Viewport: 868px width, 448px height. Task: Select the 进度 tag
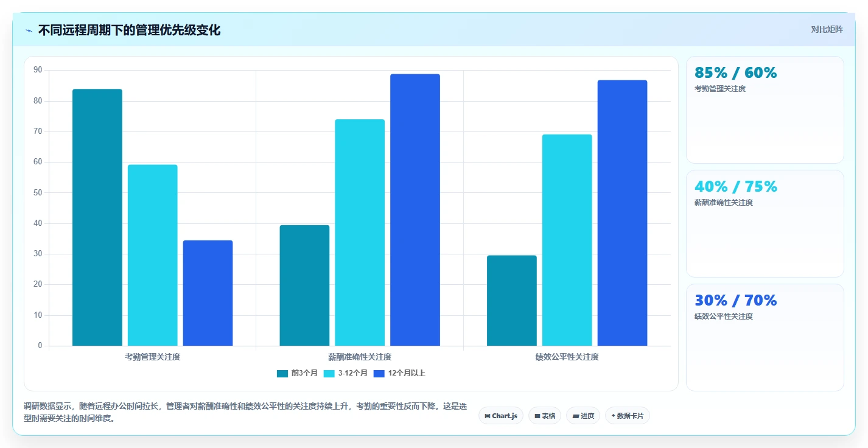583,416
